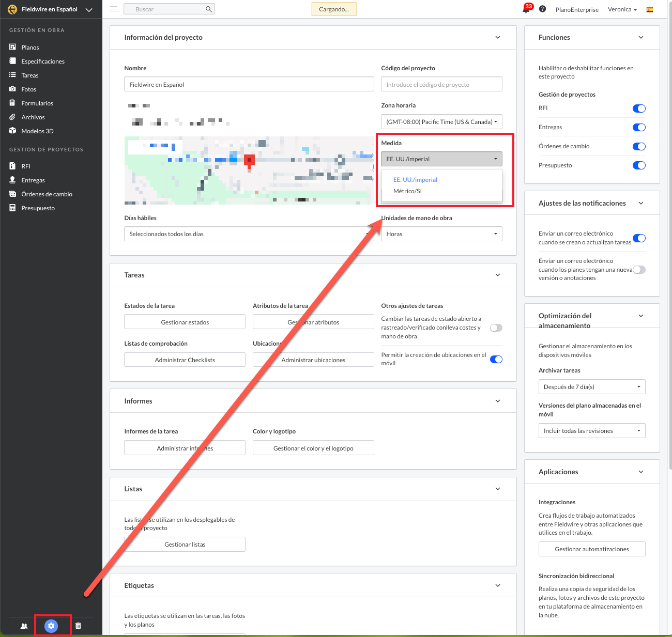Open Unidades de mano de obra dropdown
Viewport: 672px width, 637px height.
[441, 234]
